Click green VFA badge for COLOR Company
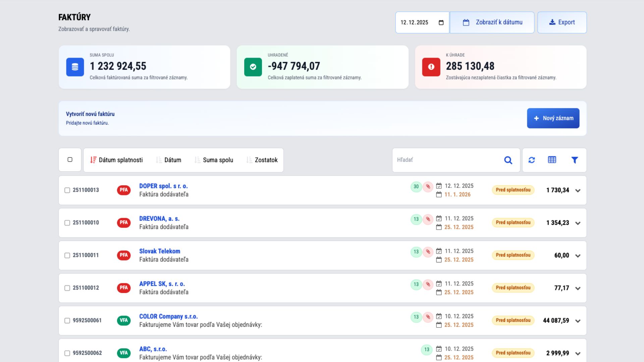This screenshot has width=644, height=362. (124, 320)
